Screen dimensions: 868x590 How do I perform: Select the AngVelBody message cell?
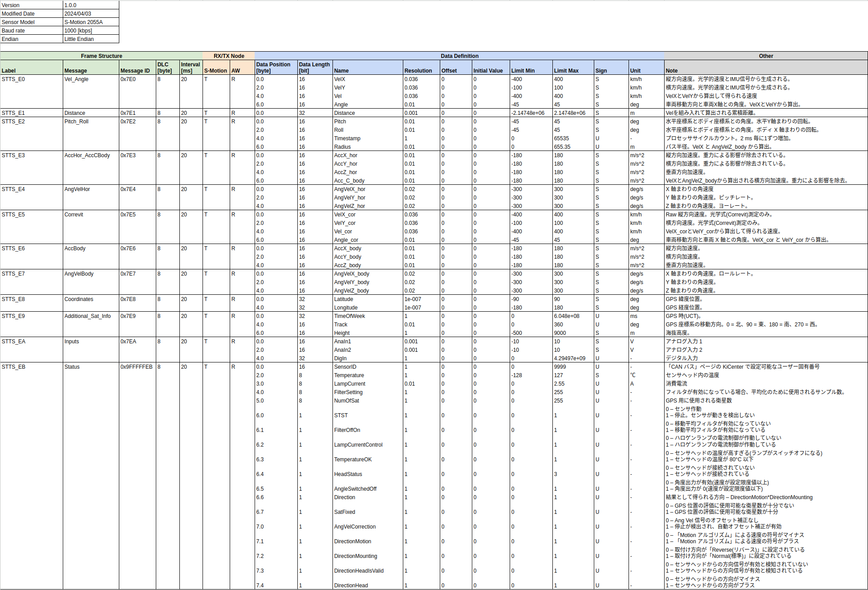click(x=91, y=274)
